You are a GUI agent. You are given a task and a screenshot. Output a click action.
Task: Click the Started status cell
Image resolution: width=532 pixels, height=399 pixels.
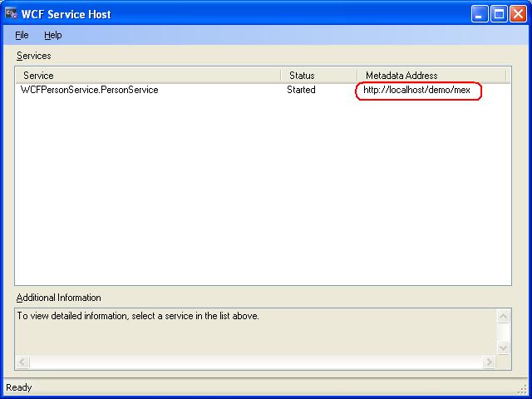click(301, 90)
